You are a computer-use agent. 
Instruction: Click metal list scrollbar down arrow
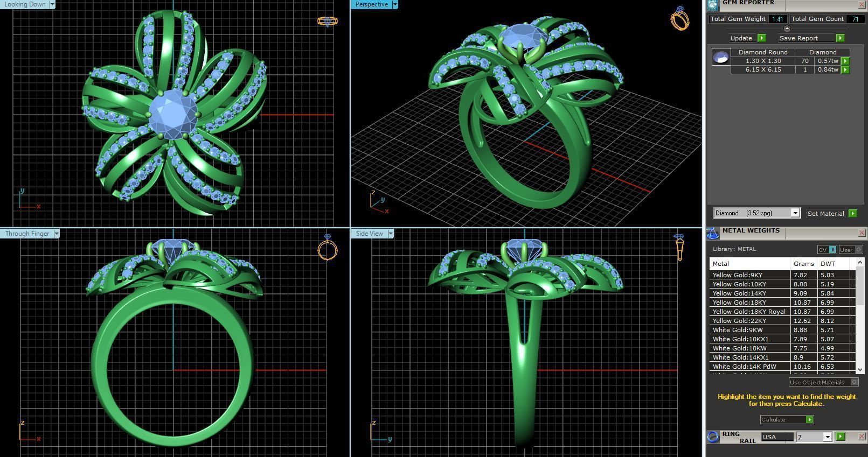[x=860, y=370]
